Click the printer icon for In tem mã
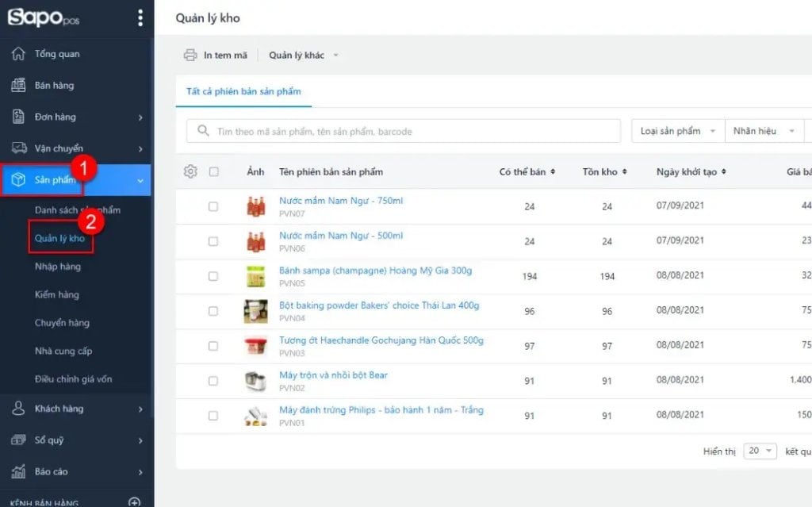Image resolution: width=812 pixels, height=507 pixels. point(190,56)
